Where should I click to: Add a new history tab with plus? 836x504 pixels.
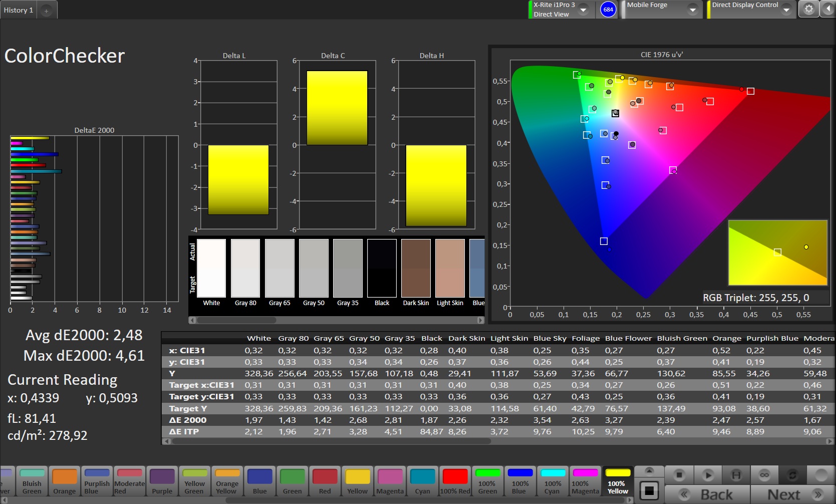46,11
